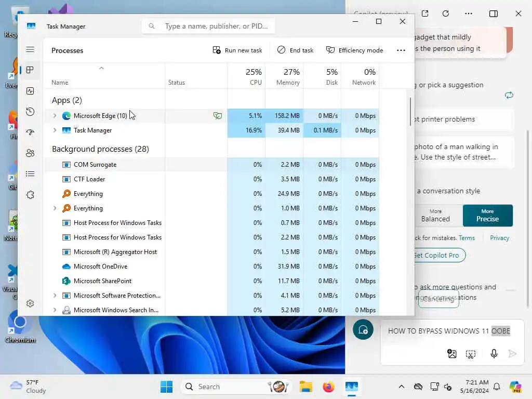Click the Task Manager process list scrollbar

pos(410,112)
